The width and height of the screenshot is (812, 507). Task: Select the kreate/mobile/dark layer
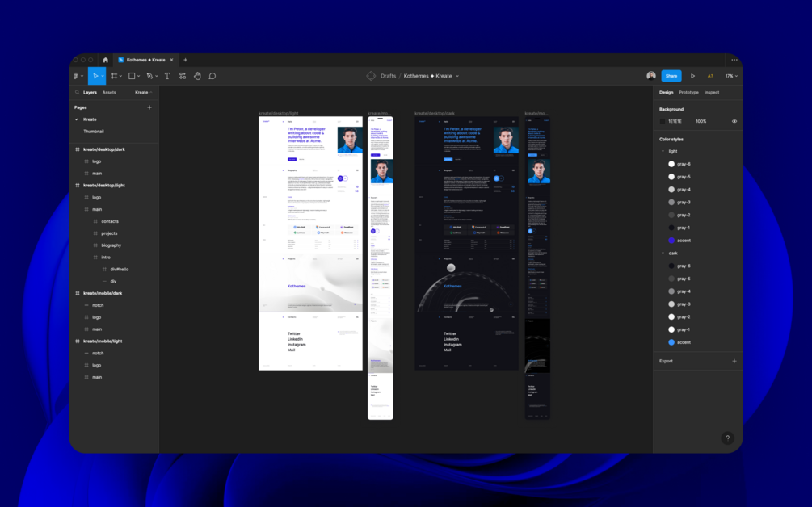(103, 293)
